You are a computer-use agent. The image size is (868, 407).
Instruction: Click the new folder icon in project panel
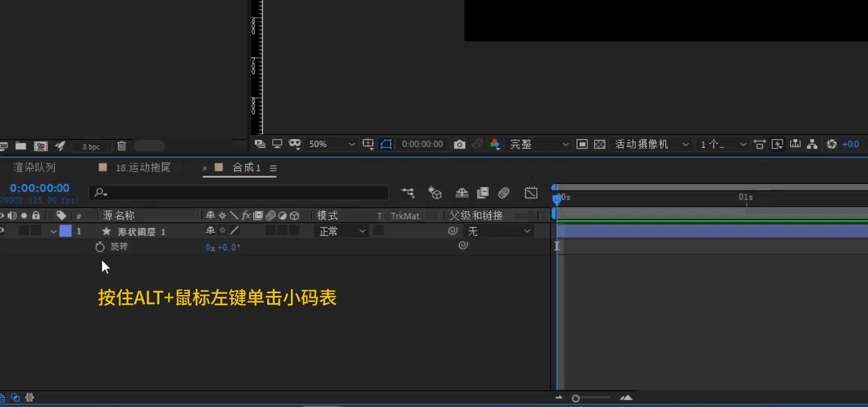[21, 146]
